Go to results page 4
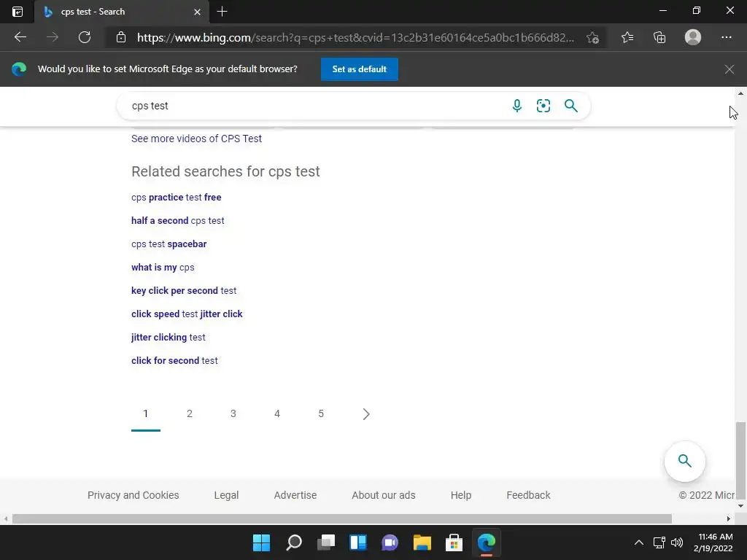This screenshot has width=747, height=560. 277,414
